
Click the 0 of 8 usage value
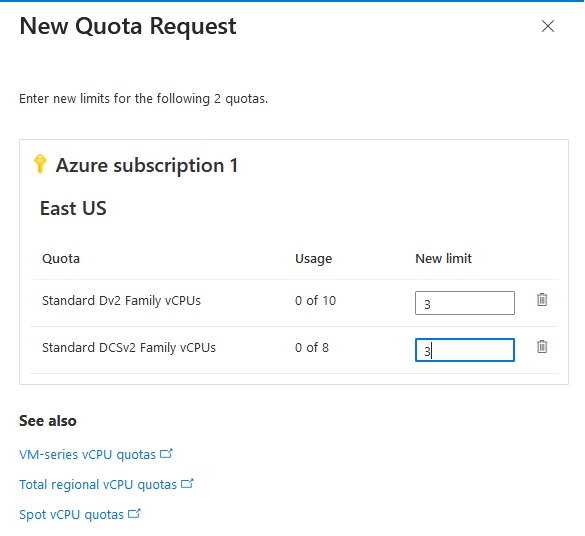point(312,348)
